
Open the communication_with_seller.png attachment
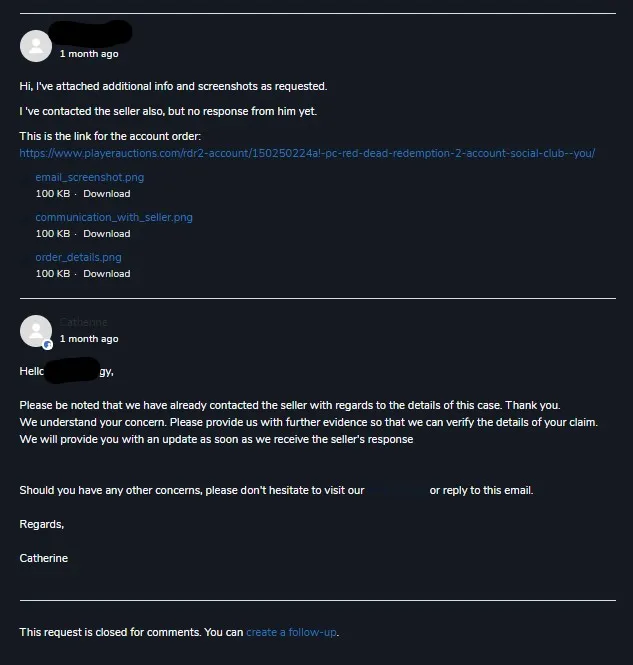[114, 216]
